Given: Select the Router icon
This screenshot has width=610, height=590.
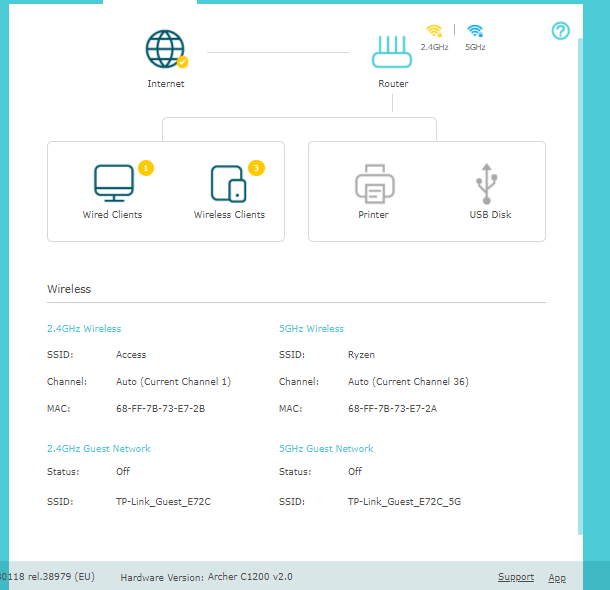Looking at the screenshot, I should (392, 52).
